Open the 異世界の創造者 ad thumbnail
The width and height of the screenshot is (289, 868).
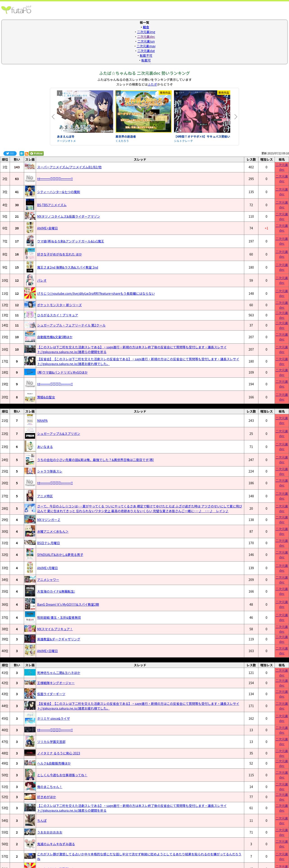143,112
